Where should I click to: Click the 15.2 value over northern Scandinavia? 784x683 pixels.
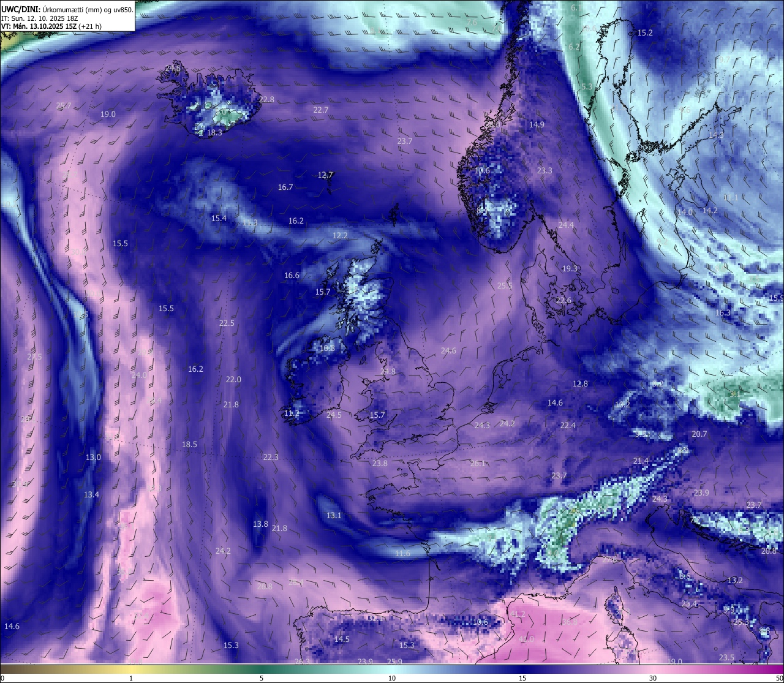coord(645,32)
